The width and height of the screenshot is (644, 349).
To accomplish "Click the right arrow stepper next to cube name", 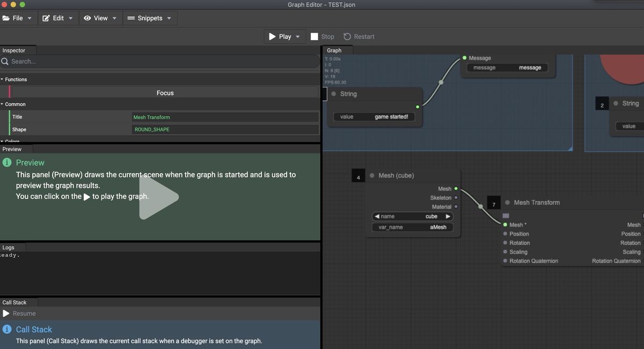I will pos(448,216).
